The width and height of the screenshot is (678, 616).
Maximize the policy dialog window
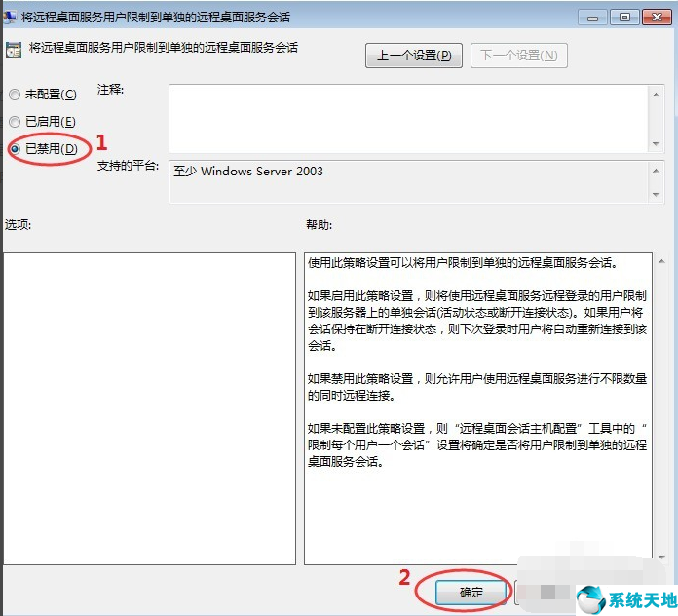pos(624,18)
